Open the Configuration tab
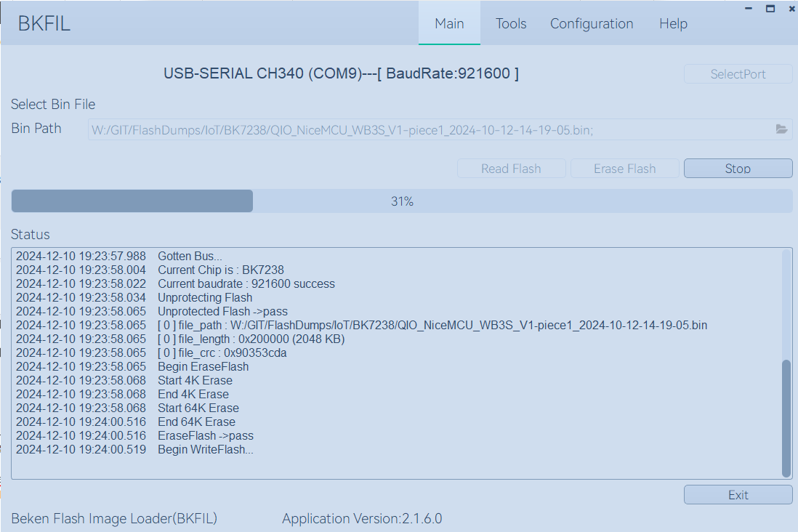Image resolution: width=798 pixels, height=532 pixels. click(592, 23)
